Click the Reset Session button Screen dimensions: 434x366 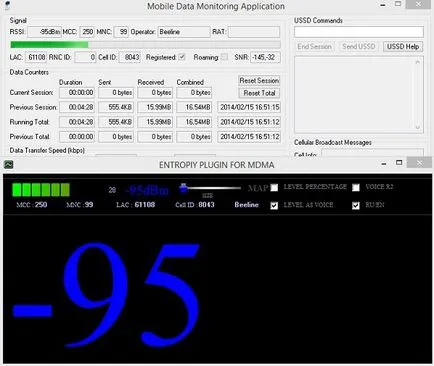pos(259,80)
